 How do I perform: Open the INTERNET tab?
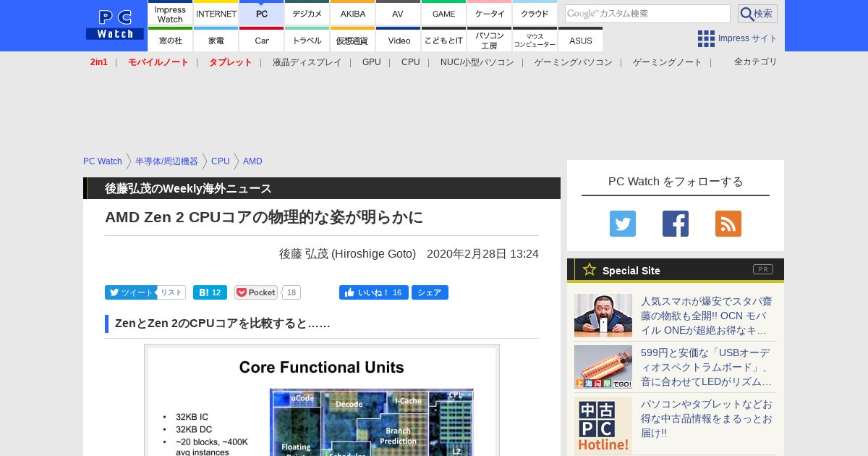[216, 13]
